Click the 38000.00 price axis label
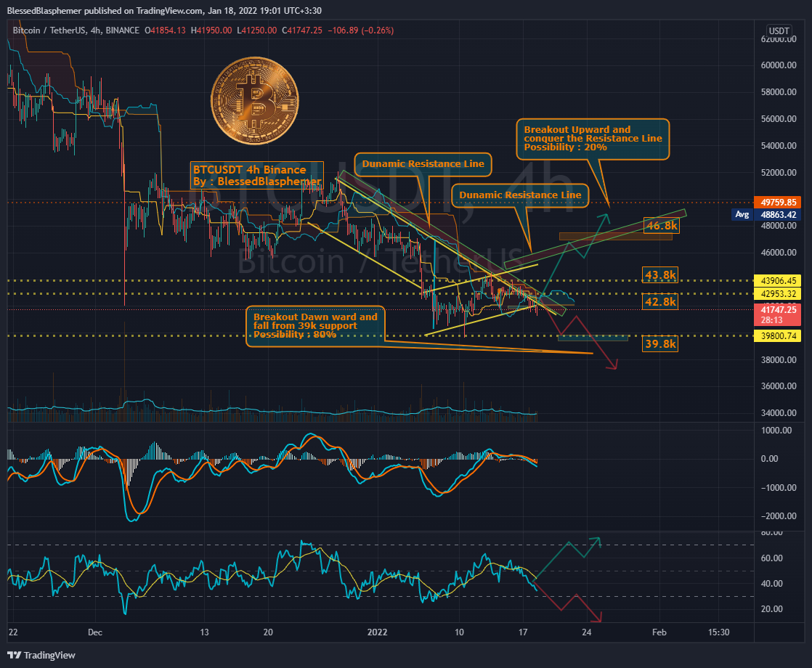This screenshot has width=812, height=668. [779, 360]
